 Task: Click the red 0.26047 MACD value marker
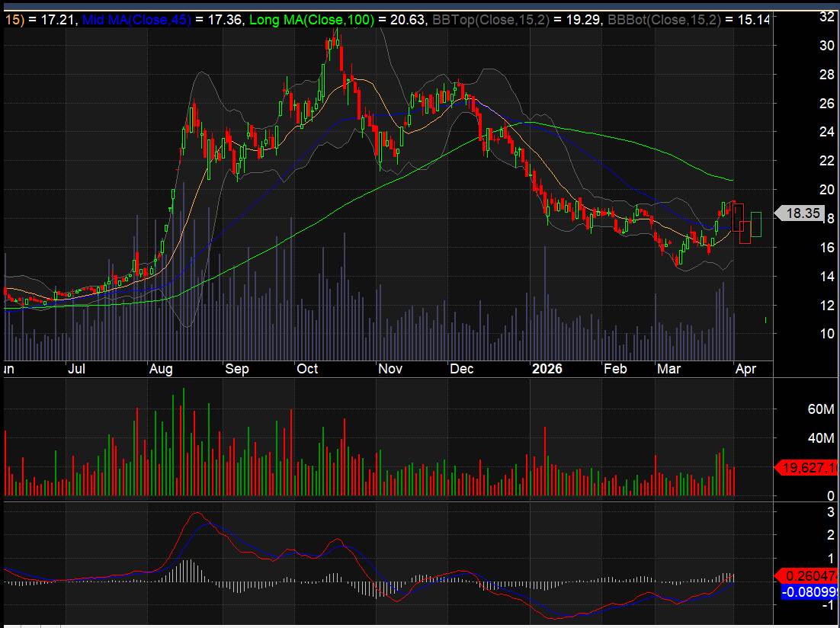tap(808, 577)
